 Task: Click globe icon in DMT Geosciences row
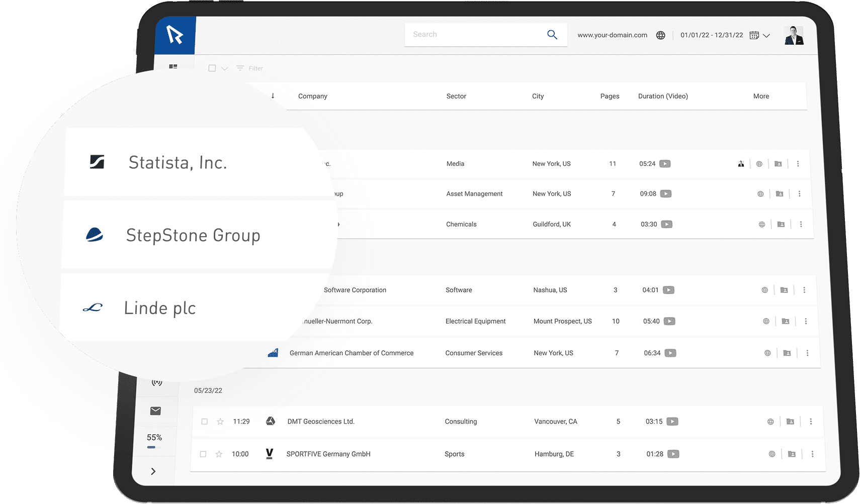770,422
